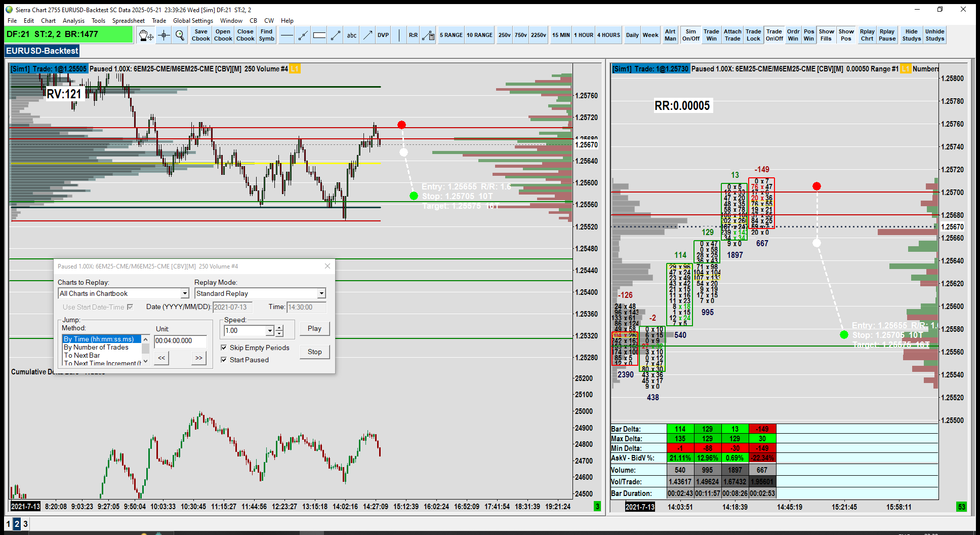Activate the crosshair chart values tool
Viewport: 980px width, 535px height.
(164, 35)
